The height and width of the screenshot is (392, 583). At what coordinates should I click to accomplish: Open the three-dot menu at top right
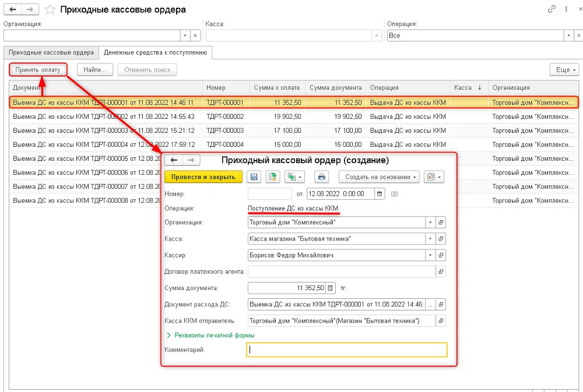click(x=566, y=9)
